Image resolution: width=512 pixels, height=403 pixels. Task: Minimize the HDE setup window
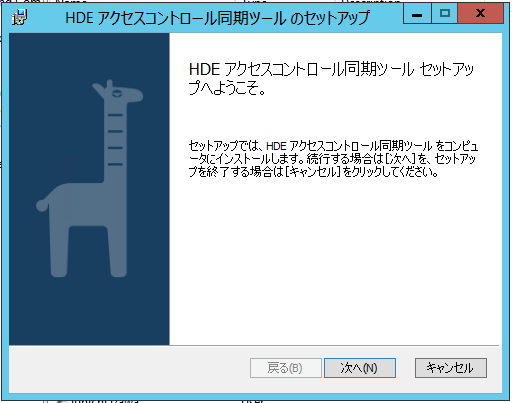[x=417, y=14]
